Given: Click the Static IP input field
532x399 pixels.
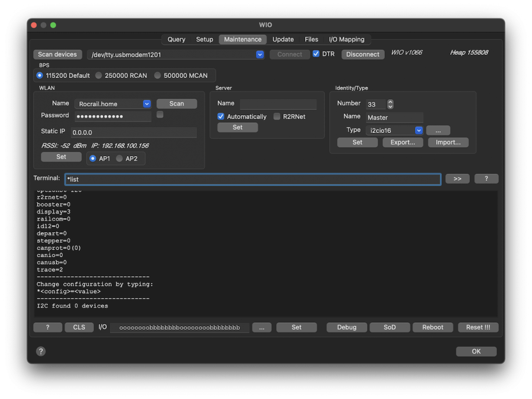Looking at the screenshot, I should click(134, 132).
